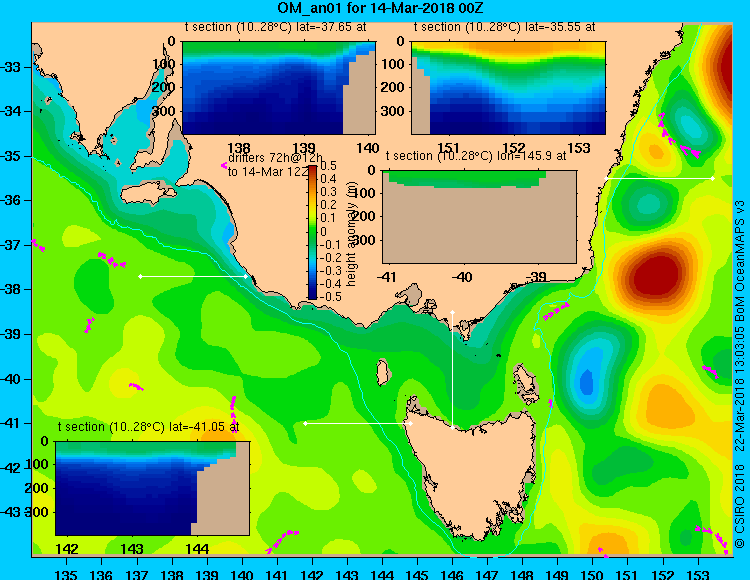The width and height of the screenshot is (750, 580).
Task: Click the '150' longitude axis label
Action: [x=592, y=574]
